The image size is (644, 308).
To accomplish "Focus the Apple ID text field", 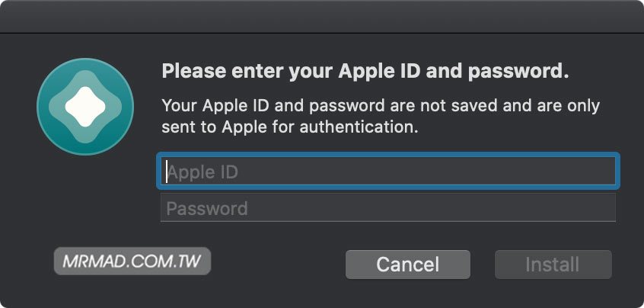I will tap(388, 171).
